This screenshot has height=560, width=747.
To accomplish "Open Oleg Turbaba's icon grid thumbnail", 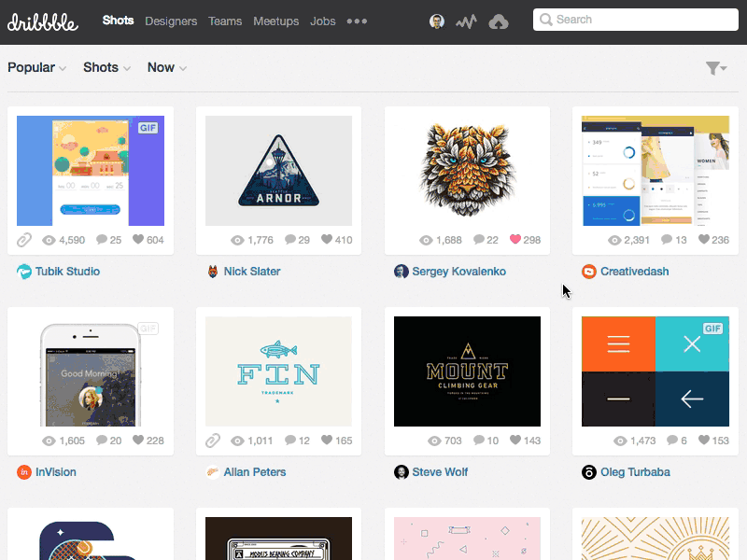I will (x=655, y=371).
